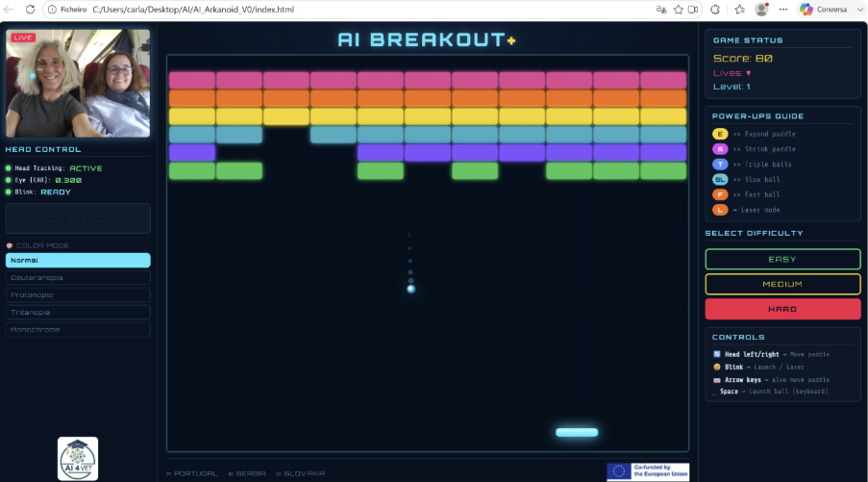Click the Arrow keys keyboard icon
This screenshot has width=868, height=482.
717,380
